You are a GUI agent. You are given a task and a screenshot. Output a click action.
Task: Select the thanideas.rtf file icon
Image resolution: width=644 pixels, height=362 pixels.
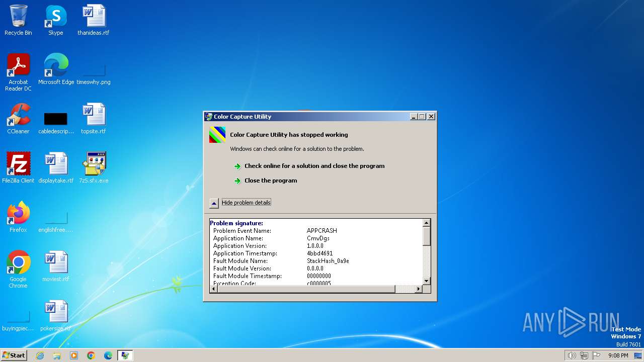tap(94, 20)
